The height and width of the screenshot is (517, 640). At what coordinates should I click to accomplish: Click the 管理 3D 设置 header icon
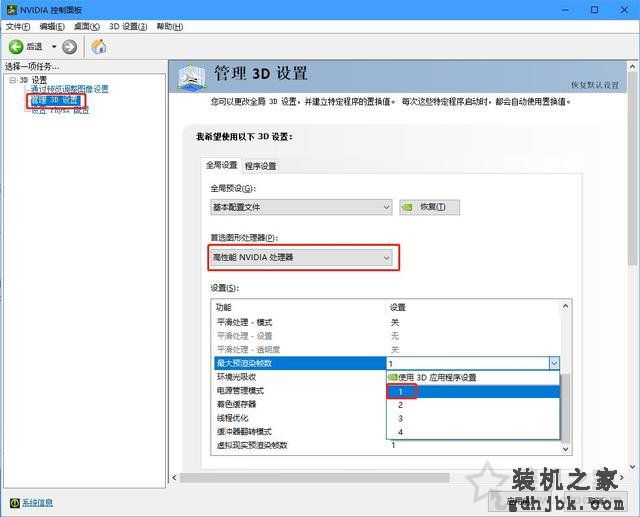191,77
